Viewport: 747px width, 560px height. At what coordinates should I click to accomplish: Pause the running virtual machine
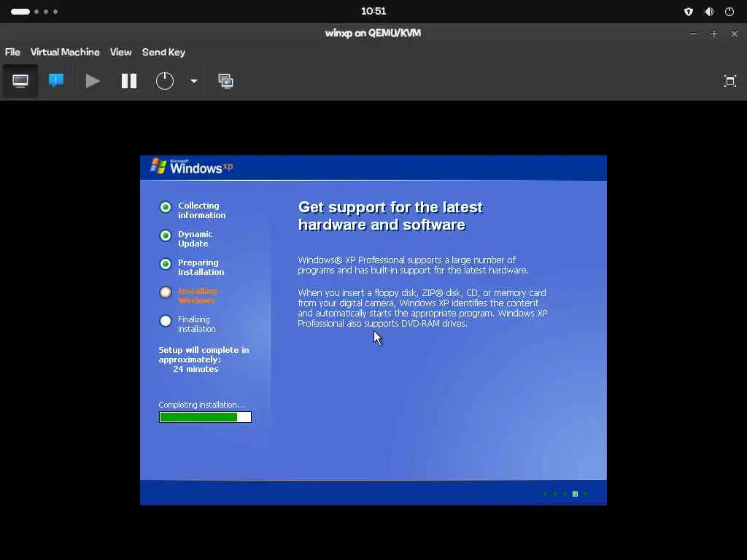[x=129, y=81]
